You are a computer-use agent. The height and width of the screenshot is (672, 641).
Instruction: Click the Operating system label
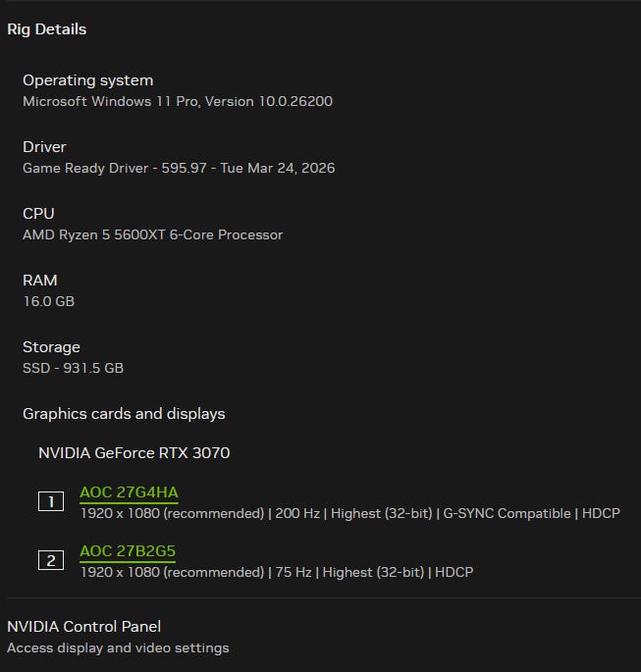87,80
